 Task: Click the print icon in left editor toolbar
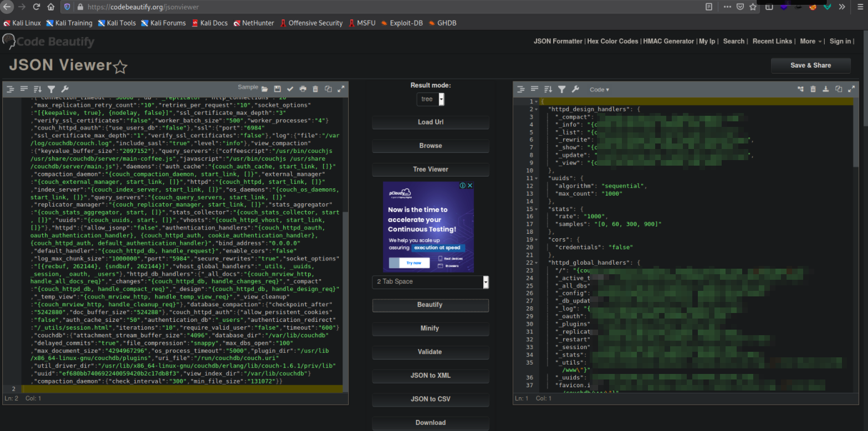(x=303, y=89)
